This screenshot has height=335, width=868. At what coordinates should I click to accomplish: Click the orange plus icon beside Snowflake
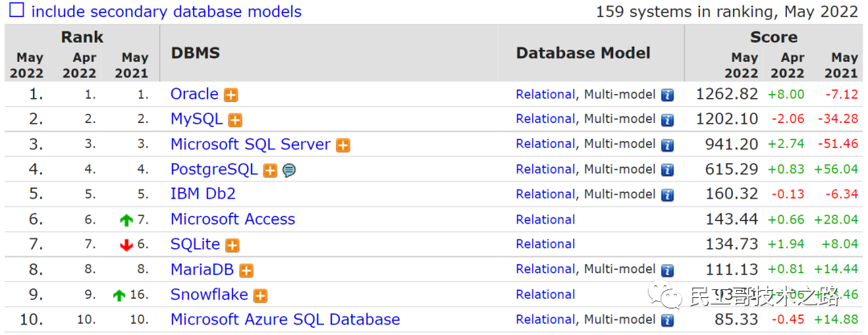[260, 296]
